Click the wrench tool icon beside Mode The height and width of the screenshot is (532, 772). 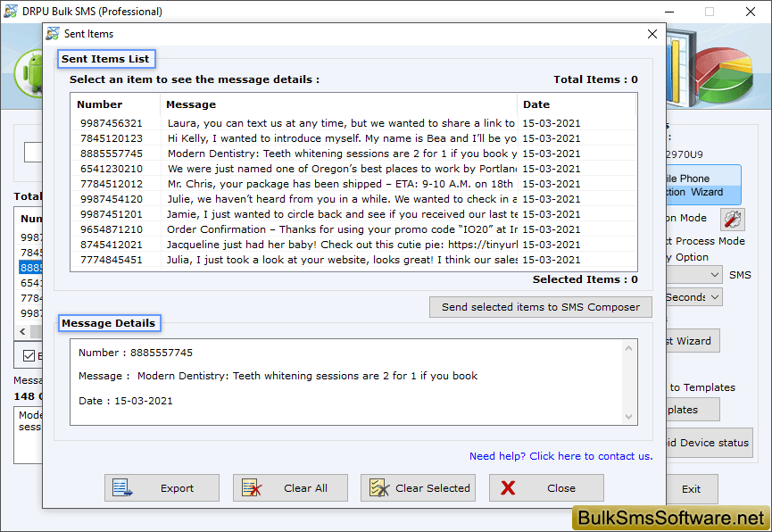(x=733, y=220)
